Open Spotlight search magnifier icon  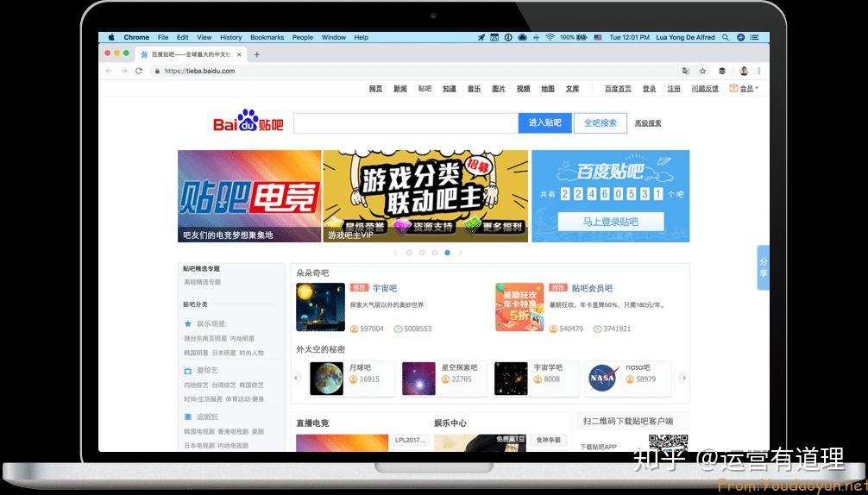[x=725, y=38]
